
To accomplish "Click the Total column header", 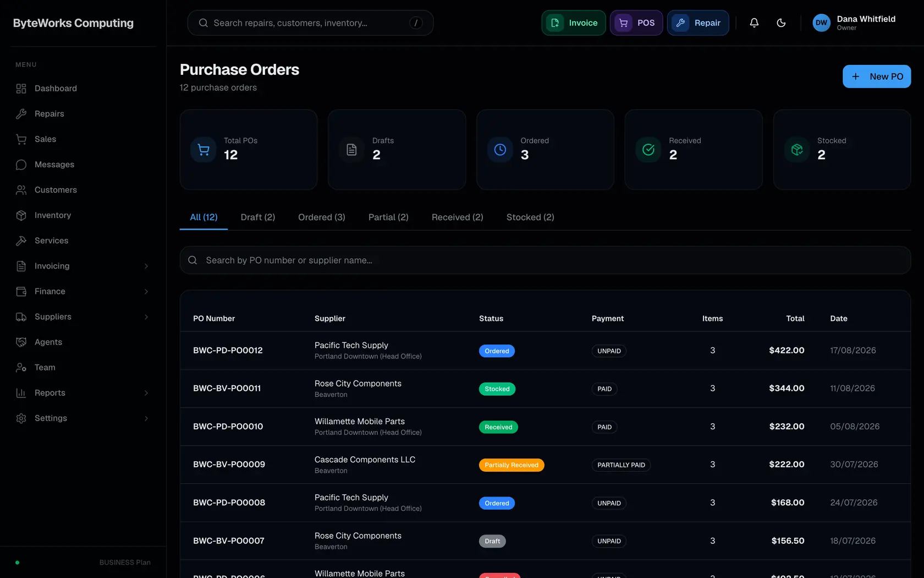I will pos(795,319).
